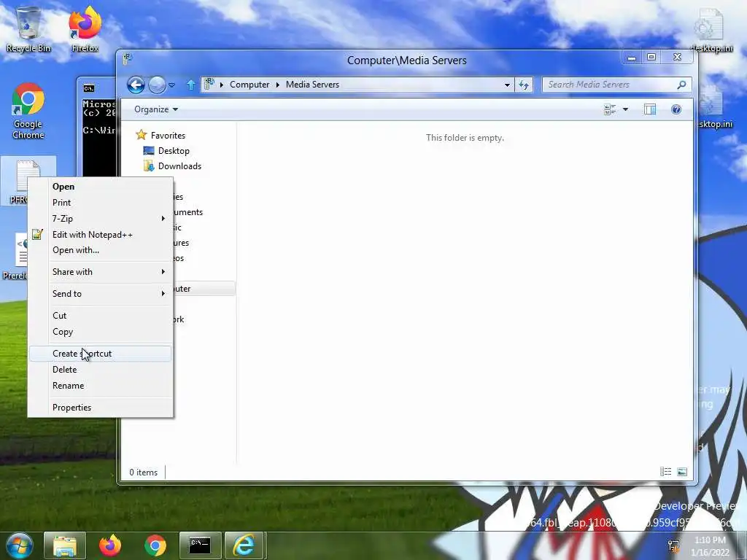This screenshot has width=747, height=560.
Task: Click the This folder is empty text
Action: (x=465, y=138)
